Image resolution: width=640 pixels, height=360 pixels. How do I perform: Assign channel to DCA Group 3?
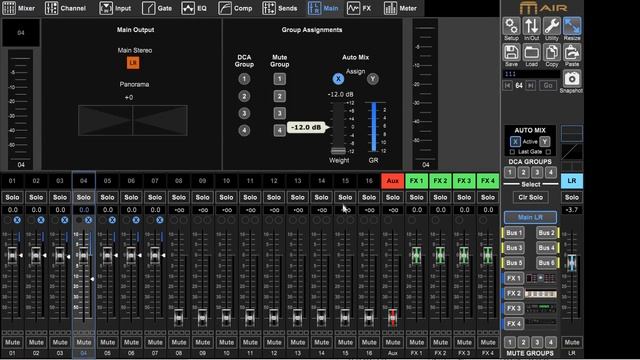click(244, 113)
